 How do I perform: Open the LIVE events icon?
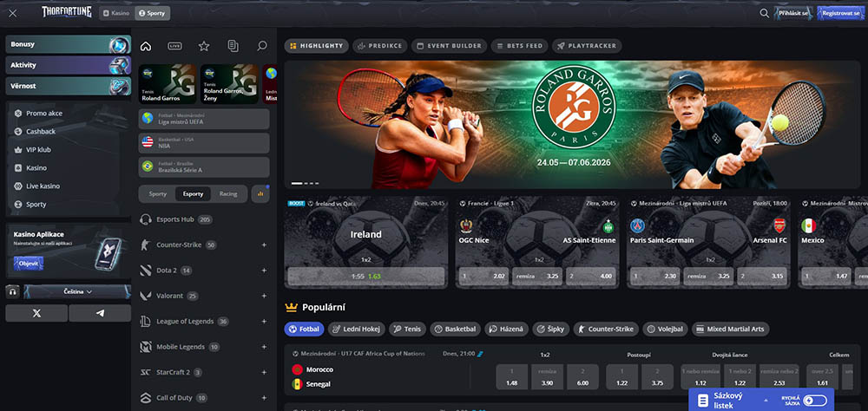click(175, 46)
